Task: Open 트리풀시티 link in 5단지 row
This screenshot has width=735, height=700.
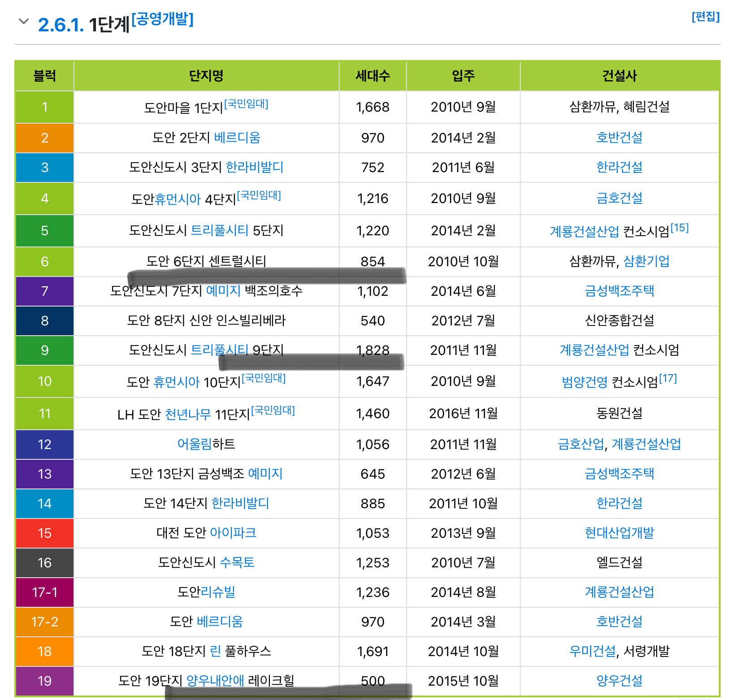Action: (220, 230)
